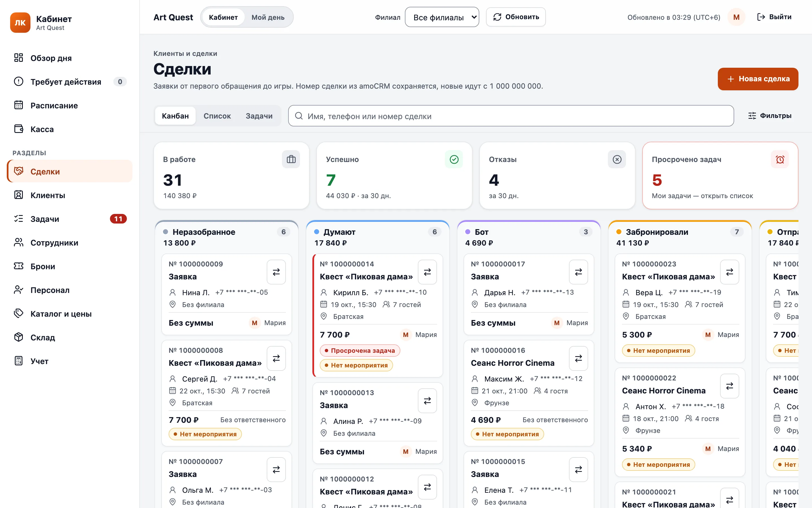Open Фильтры panel
This screenshot has width=812, height=508.
click(x=770, y=116)
